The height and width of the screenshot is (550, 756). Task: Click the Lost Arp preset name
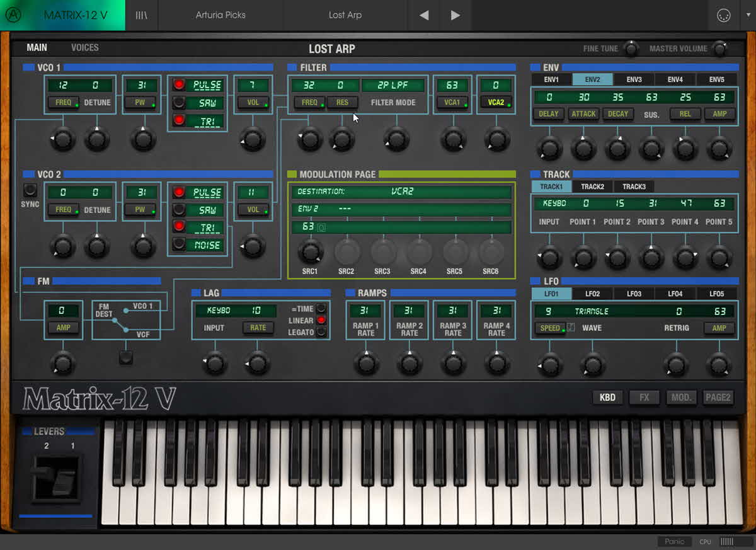tap(345, 15)
